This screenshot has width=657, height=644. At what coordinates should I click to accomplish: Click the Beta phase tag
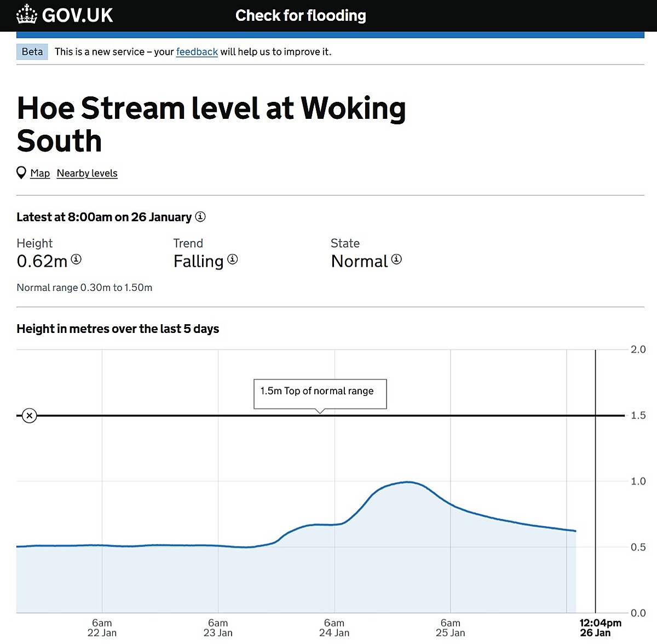coord(32,51)
